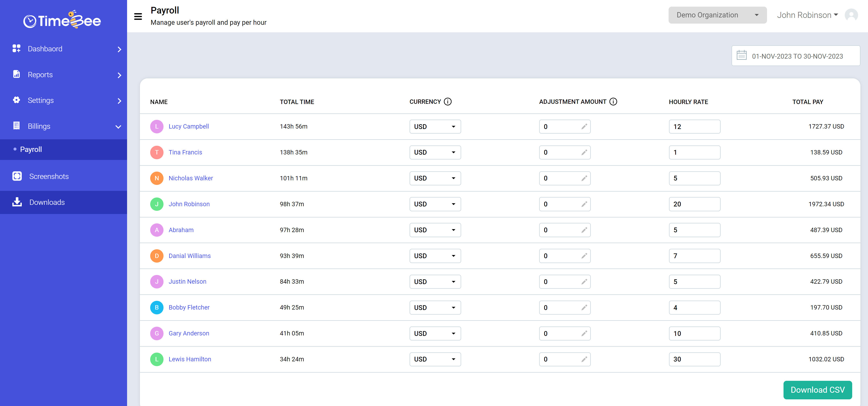868x406 pixels.
Task: Select USD currency for John Robinson
Action: 435,204
